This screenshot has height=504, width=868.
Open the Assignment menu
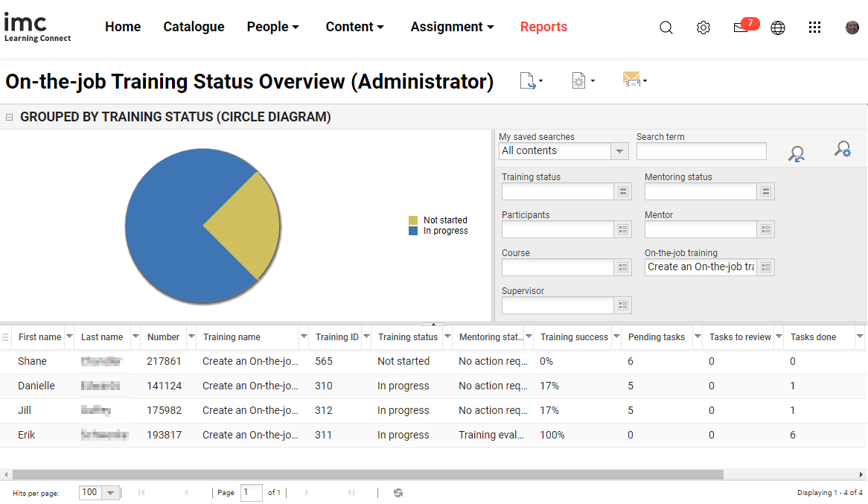(452, 27)
